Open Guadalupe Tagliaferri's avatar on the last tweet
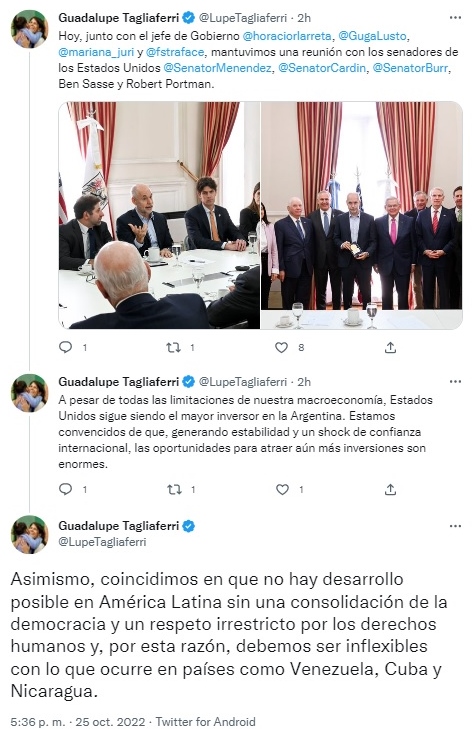 (30, 534)
